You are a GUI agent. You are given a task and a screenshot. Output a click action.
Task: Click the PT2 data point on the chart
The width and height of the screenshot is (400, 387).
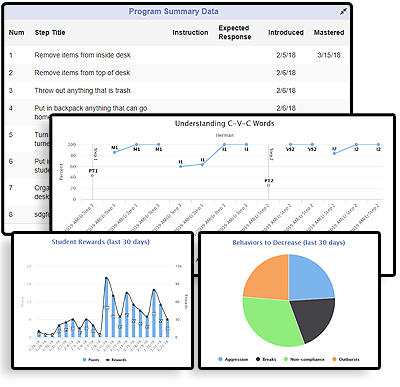pyautogui.click(x=268, y=185)
